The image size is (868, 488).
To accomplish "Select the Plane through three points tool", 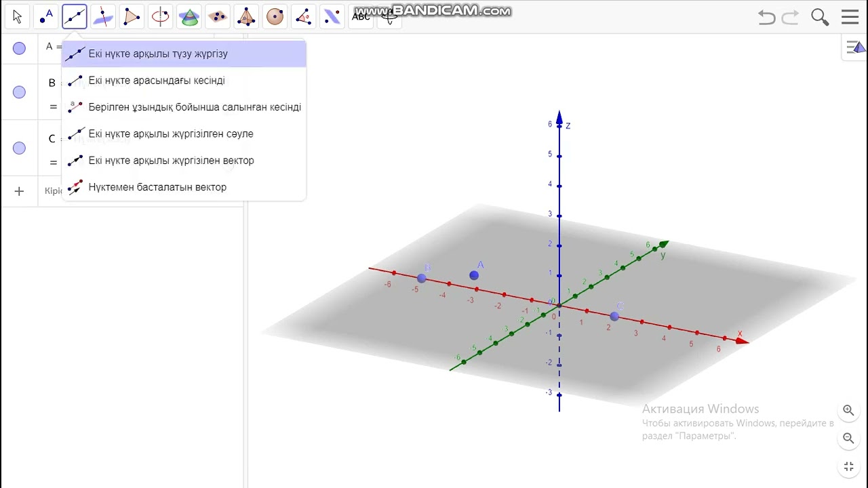I will click(x=218, y=17).
